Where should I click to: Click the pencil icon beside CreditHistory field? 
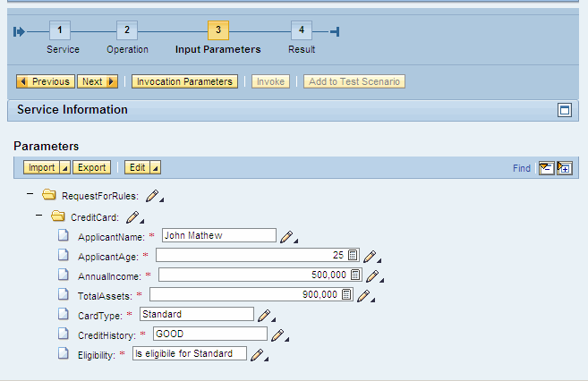[278, 335]
